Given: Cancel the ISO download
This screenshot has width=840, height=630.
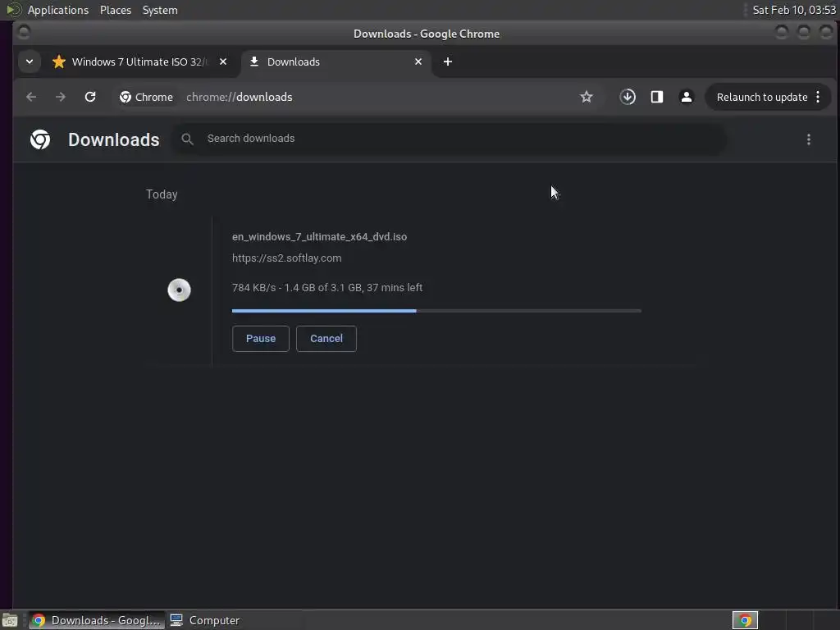Looking at the screenshot, I should (326, 339).
